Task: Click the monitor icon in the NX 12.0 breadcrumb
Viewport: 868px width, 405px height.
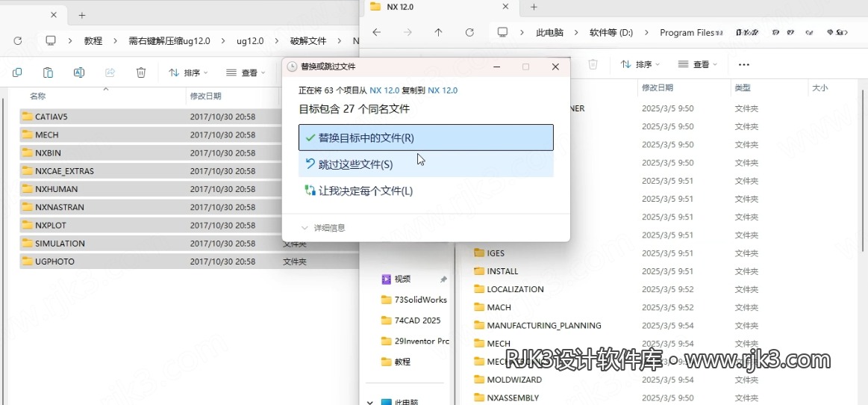Action: click(502, 32)
